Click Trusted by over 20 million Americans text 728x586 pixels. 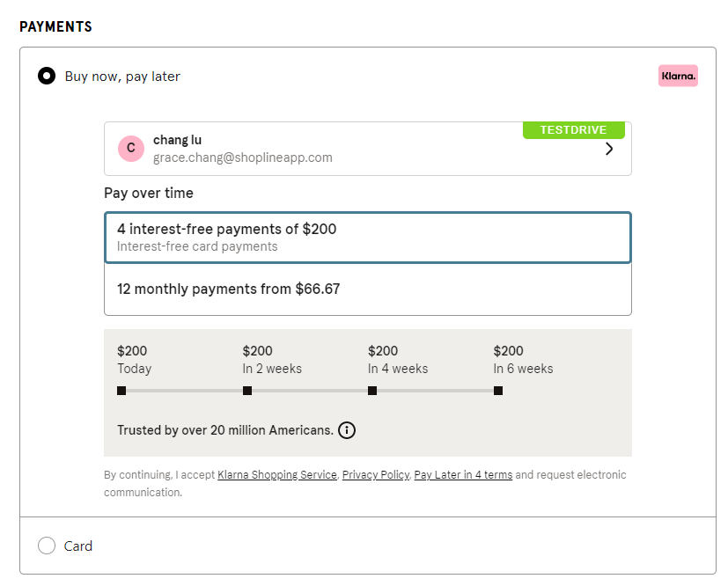point(225,430)
